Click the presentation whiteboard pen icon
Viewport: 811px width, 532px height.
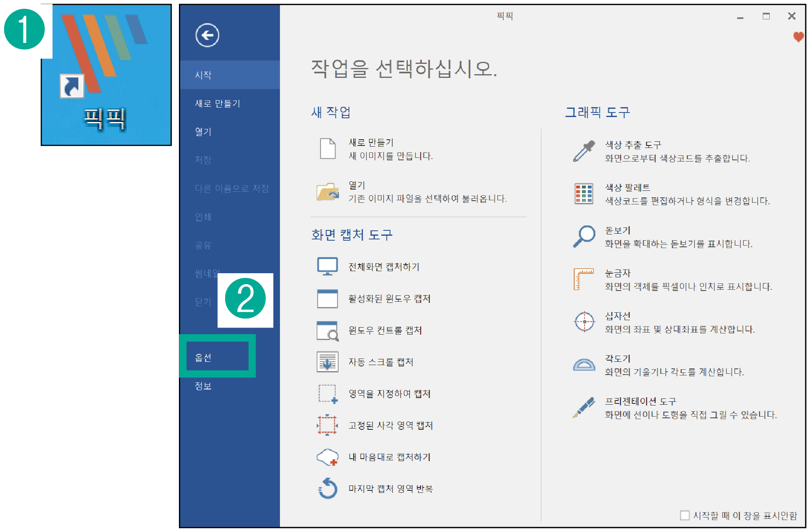coord(584,408)
